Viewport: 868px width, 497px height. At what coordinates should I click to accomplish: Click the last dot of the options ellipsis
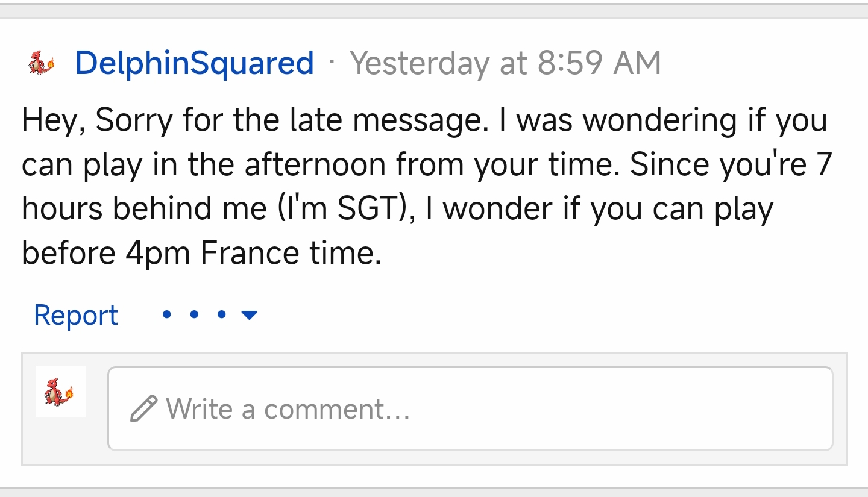(x=221, y=314)
